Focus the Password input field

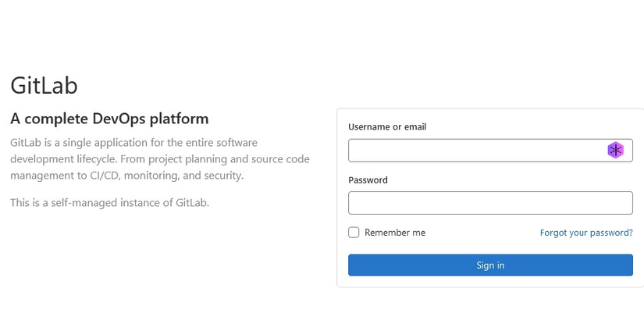[490, 203]
